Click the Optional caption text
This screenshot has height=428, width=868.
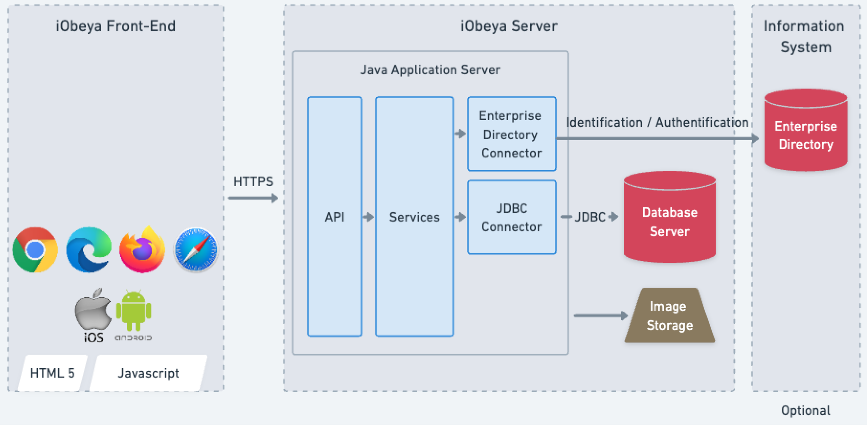coord(806,411)
